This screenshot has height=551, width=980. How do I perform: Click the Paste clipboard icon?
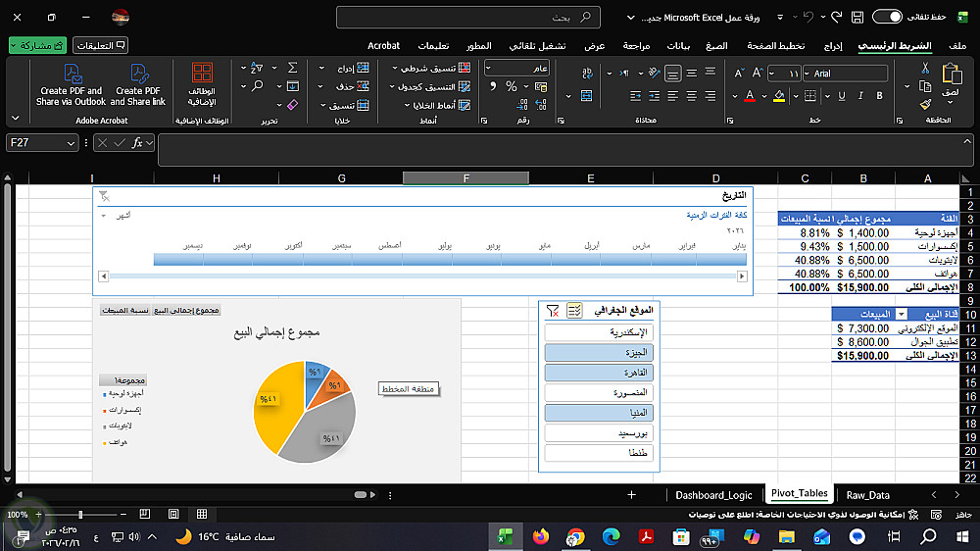(952, 74)
